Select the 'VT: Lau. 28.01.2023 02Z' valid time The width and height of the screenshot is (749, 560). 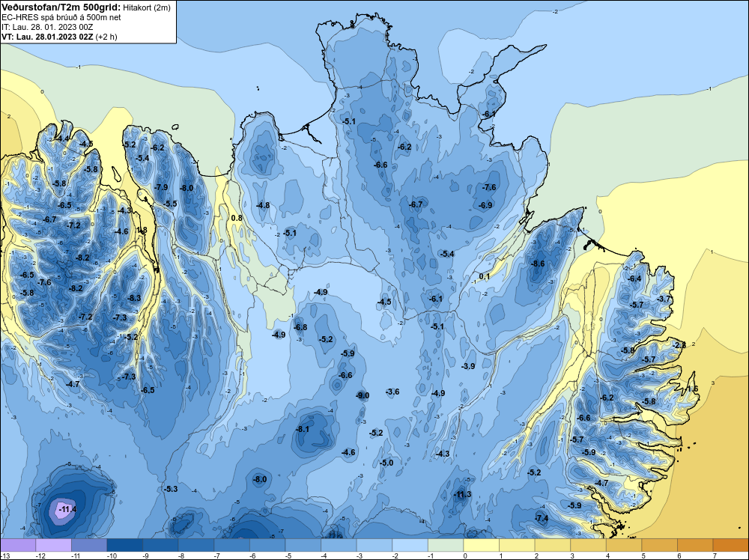48,37
